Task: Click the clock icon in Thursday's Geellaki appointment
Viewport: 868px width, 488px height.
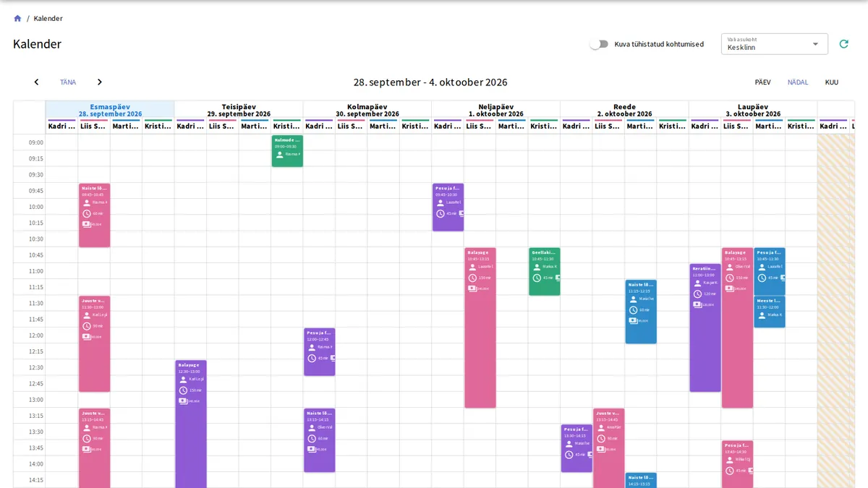Action: pyautogui.click(x=537, y=278)
